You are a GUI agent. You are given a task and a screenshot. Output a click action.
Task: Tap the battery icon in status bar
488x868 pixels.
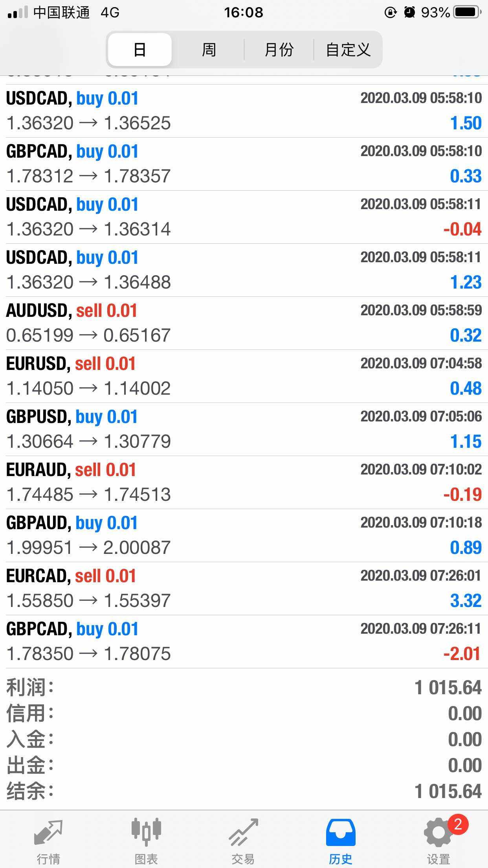coord(467,13)
